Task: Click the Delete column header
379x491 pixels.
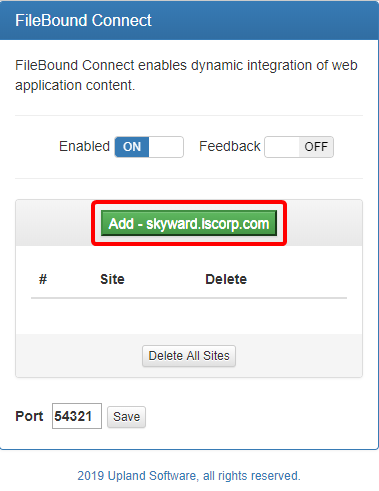Action: pos(226,279)
